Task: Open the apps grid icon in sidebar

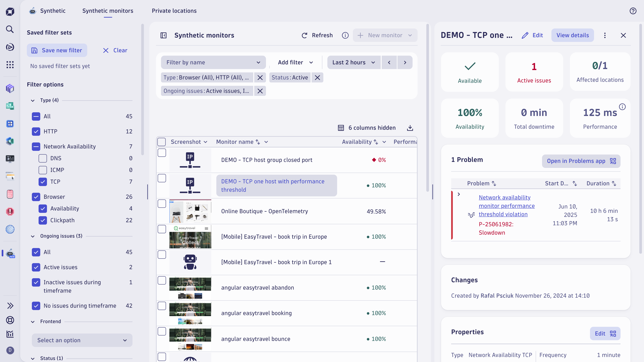Action: (10, 65)
